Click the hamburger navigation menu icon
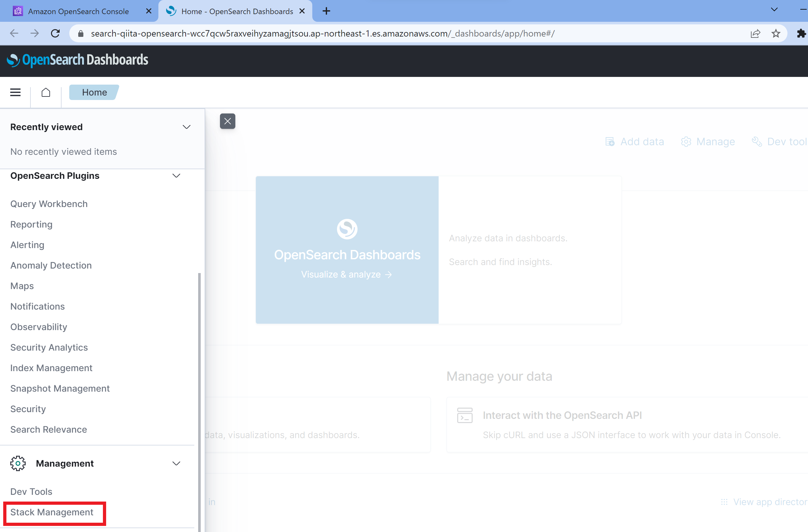808x532 pixels. (x=15, y=92)
